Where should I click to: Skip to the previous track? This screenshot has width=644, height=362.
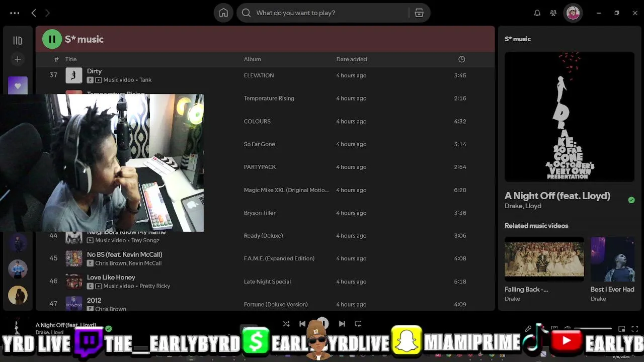tap(302, 324)
